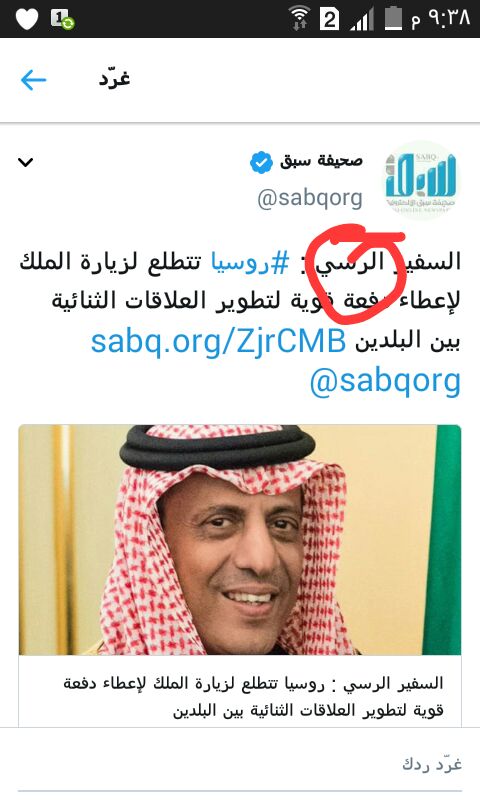The image size is (480, 800).
Task: Tap the Wi-Fi status icon
Action: pos(300,18)
